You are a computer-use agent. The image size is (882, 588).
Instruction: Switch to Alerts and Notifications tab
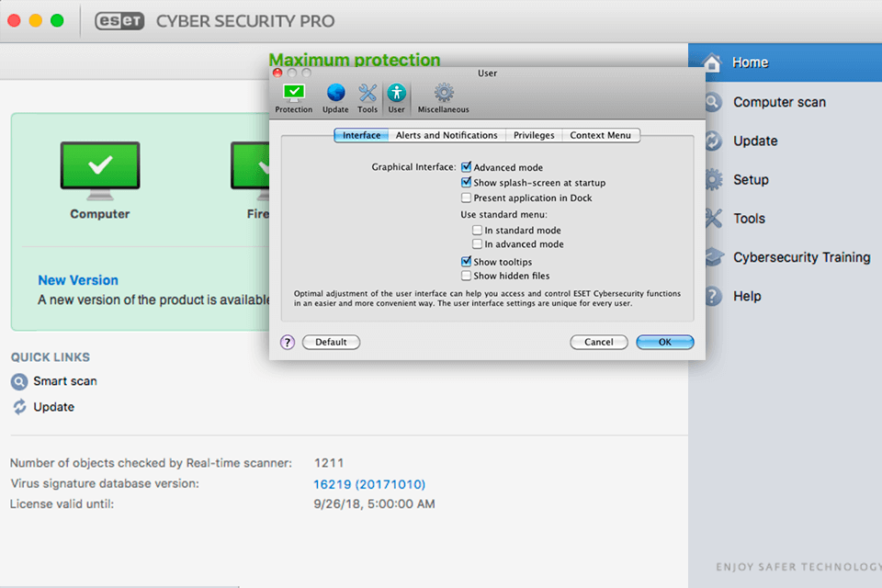point(447,135)
